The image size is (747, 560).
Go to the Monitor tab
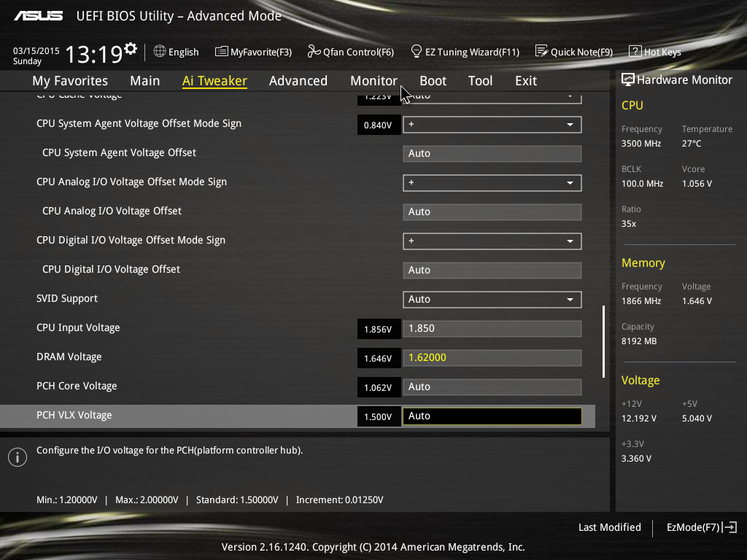[374, 81]
